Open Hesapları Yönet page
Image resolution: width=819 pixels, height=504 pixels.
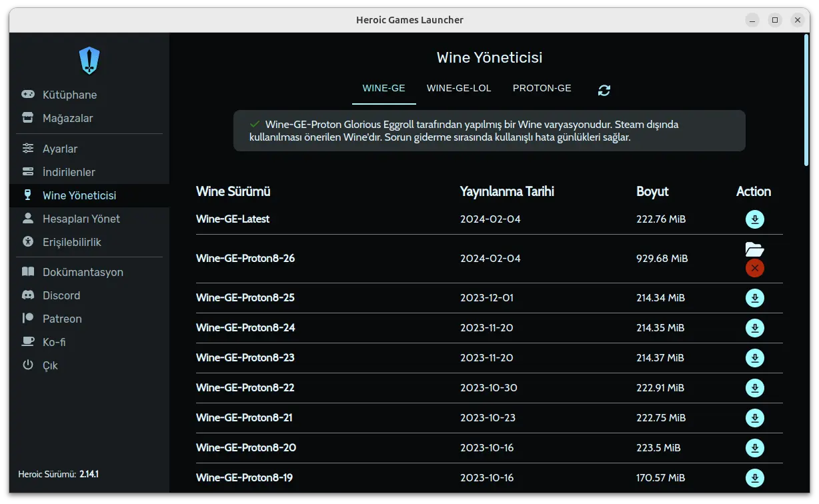[89, 219]
